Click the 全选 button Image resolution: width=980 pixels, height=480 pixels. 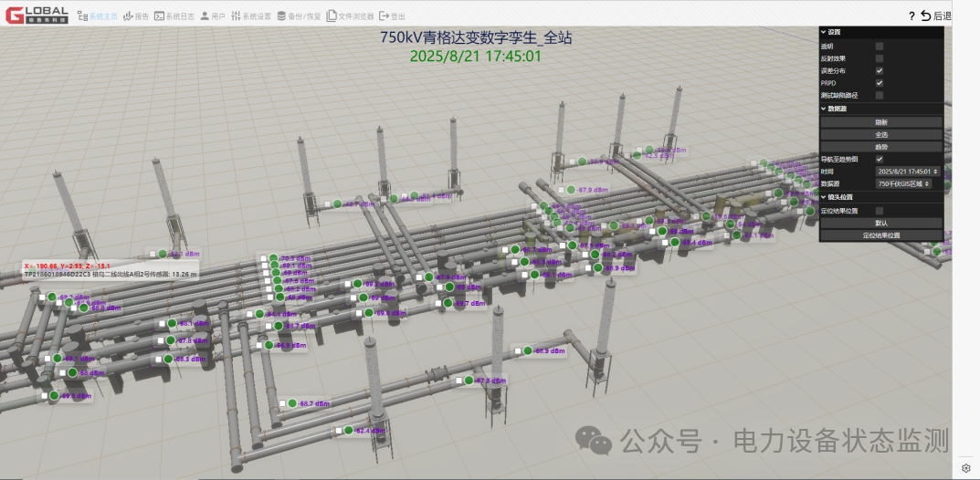point(881,134)
